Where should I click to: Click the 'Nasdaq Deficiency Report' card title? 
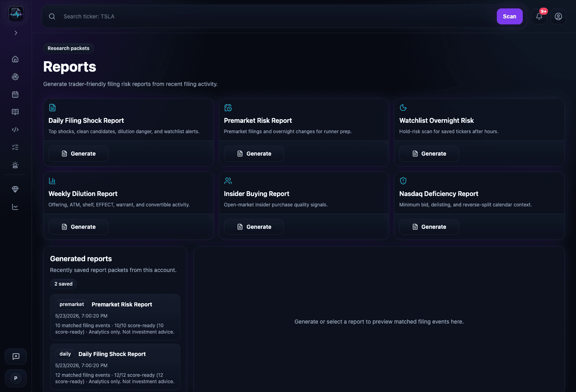[x=439, y=194]
